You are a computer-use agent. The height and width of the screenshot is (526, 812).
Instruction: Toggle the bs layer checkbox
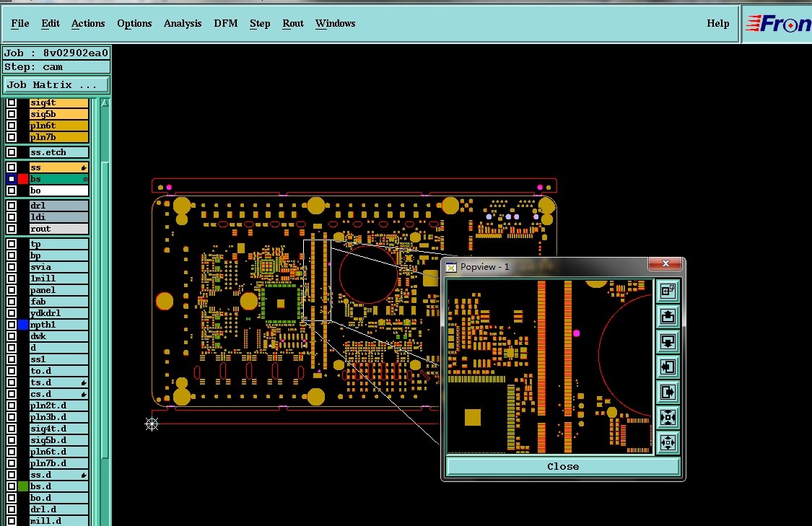(12, 179)
